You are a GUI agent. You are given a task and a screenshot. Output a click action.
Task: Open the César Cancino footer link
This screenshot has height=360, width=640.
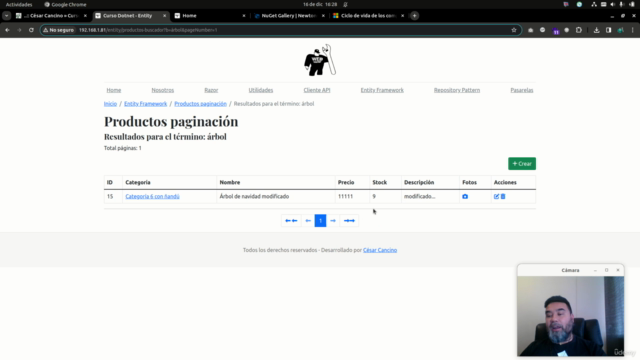[x=380, y=250]
